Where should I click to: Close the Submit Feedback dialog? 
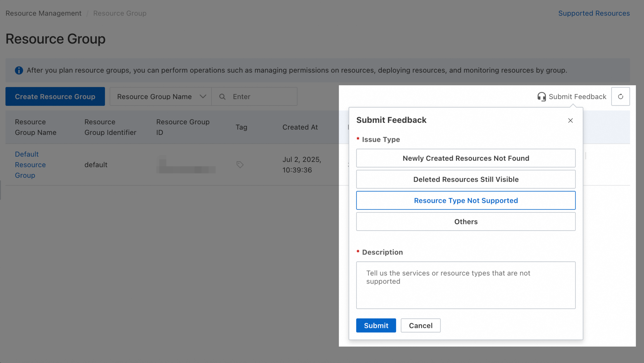570,121
